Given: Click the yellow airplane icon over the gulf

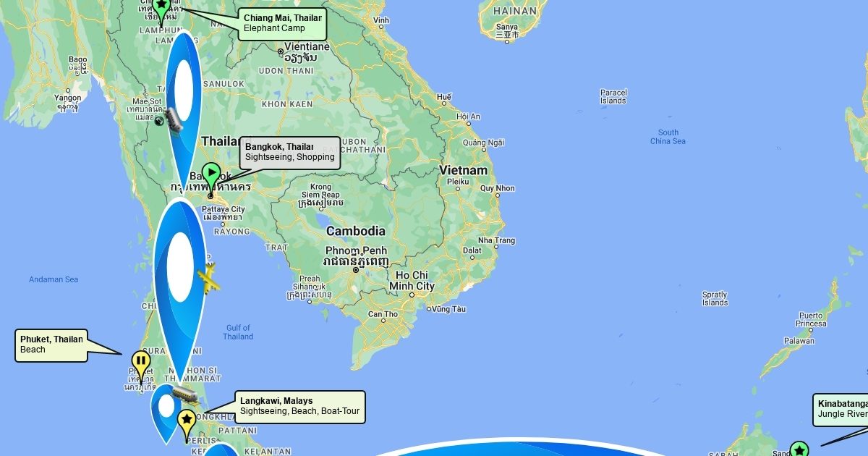Looking at the screenshot, I should (208, 279).
